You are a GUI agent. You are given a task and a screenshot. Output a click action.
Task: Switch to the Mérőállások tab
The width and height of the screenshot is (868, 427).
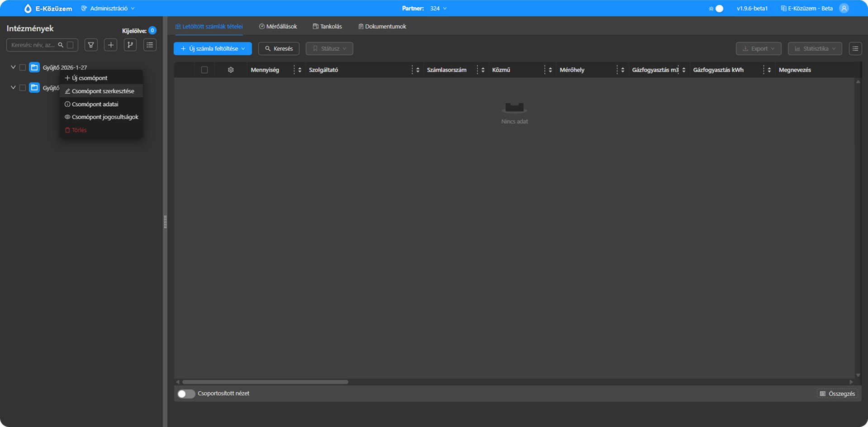click(278, 26)
